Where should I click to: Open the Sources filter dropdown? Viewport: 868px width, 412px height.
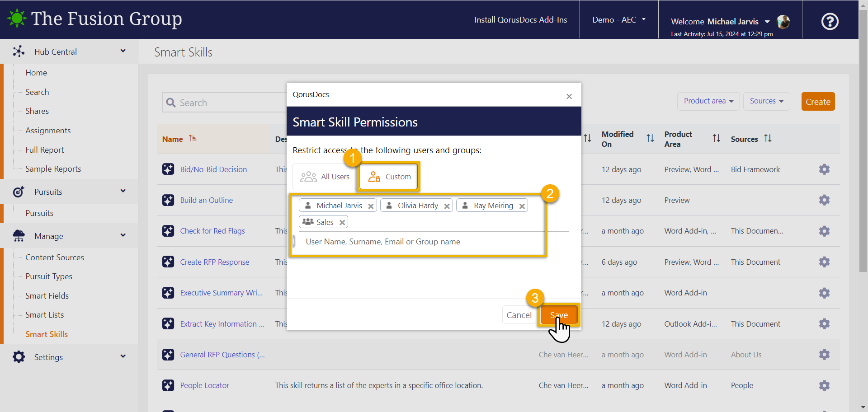766,101
